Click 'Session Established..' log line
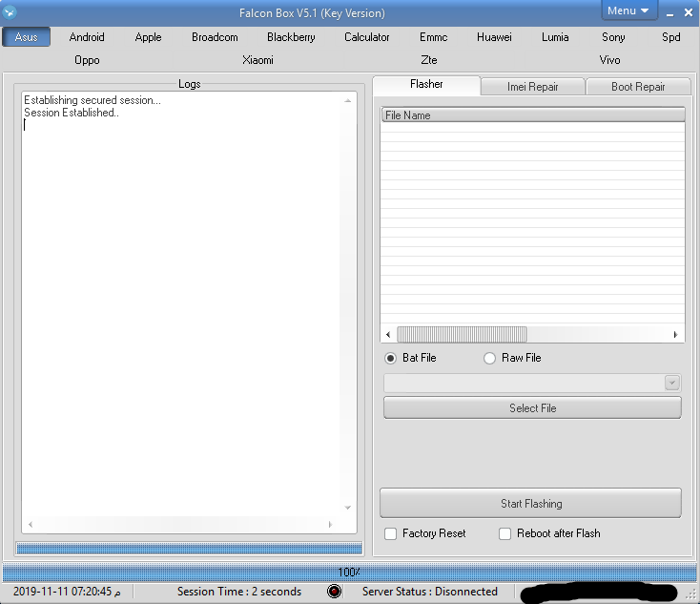700x604 pixels. (72, 113)
